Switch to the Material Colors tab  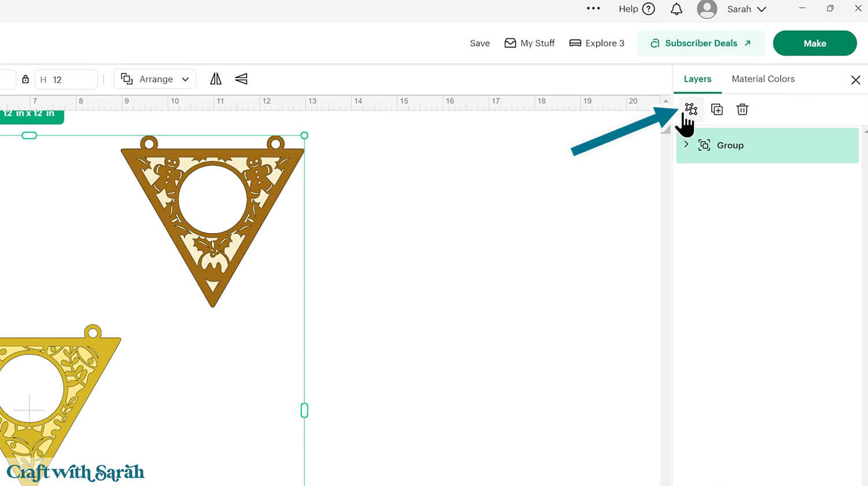[763, 79]
